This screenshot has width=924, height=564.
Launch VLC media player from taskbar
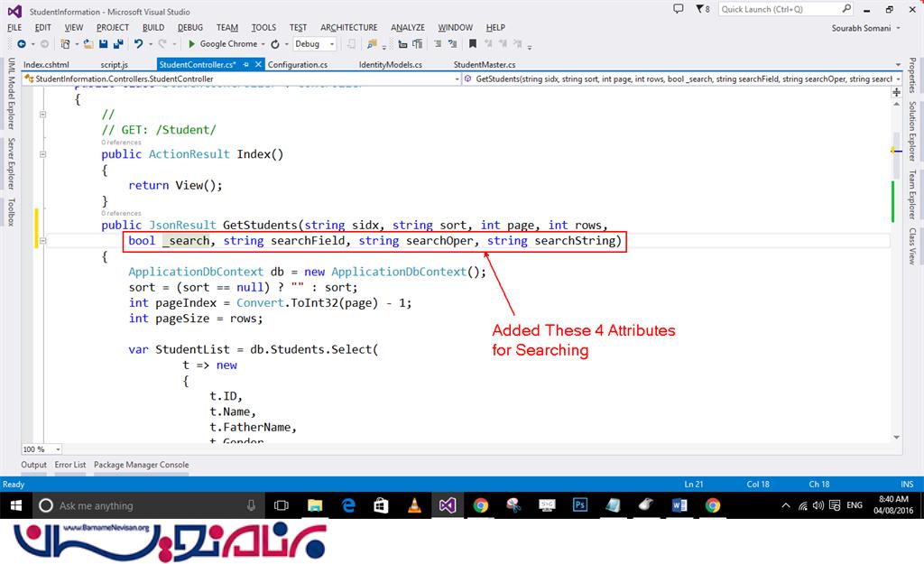pos(414,505)
